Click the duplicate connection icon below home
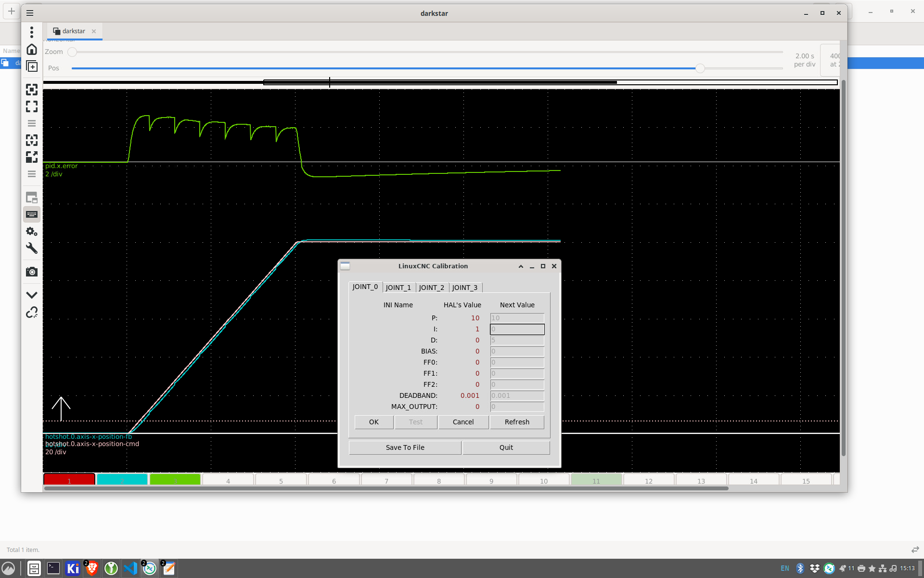The image size is (924, 578). (x=32, y=66)
